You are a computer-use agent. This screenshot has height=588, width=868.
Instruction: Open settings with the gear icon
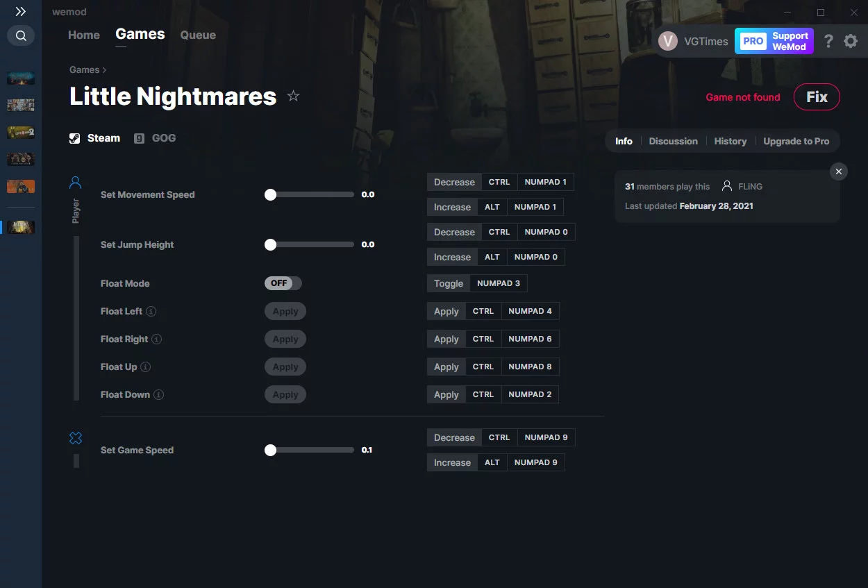(851, 41)
